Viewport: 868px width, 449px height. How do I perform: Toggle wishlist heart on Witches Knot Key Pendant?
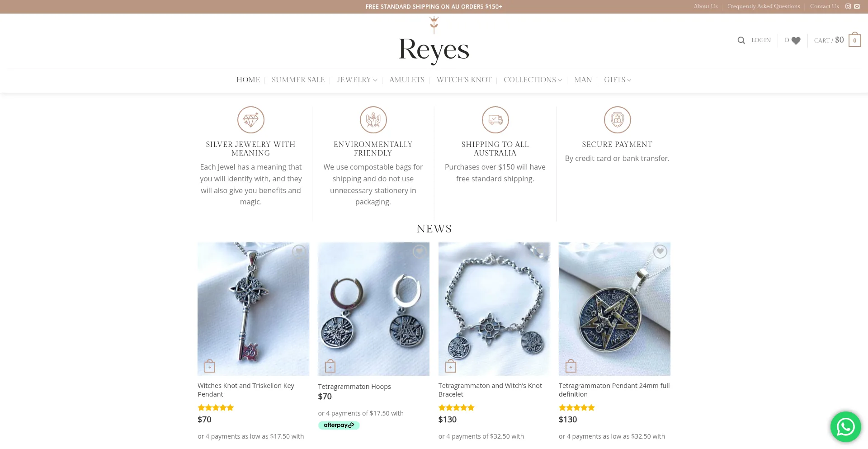pos(299,251)
